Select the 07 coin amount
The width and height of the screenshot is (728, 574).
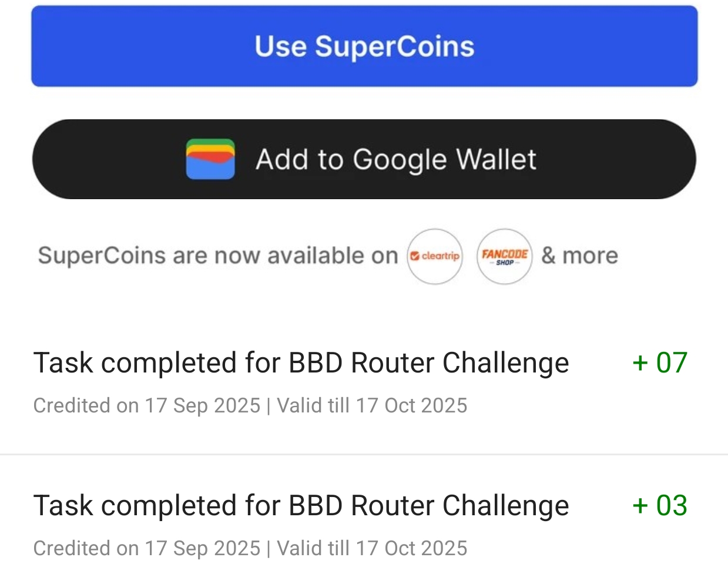tap(672, 362)
